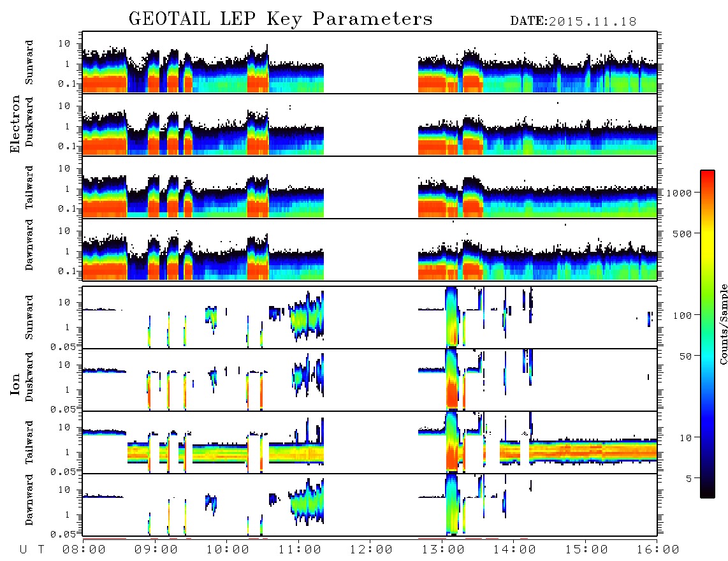728x561 pixels.
Task: Click the 12:00 time tick label
Action: (x=371, y=550)
